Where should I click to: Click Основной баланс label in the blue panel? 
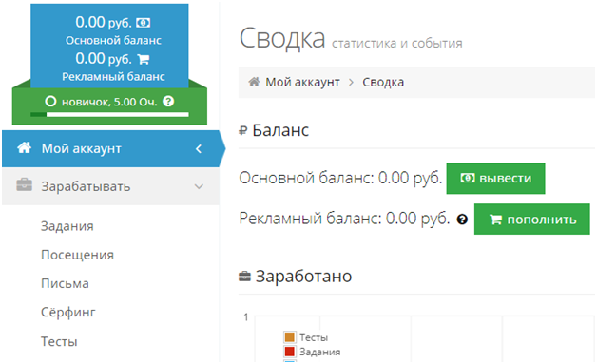(113, 40)
